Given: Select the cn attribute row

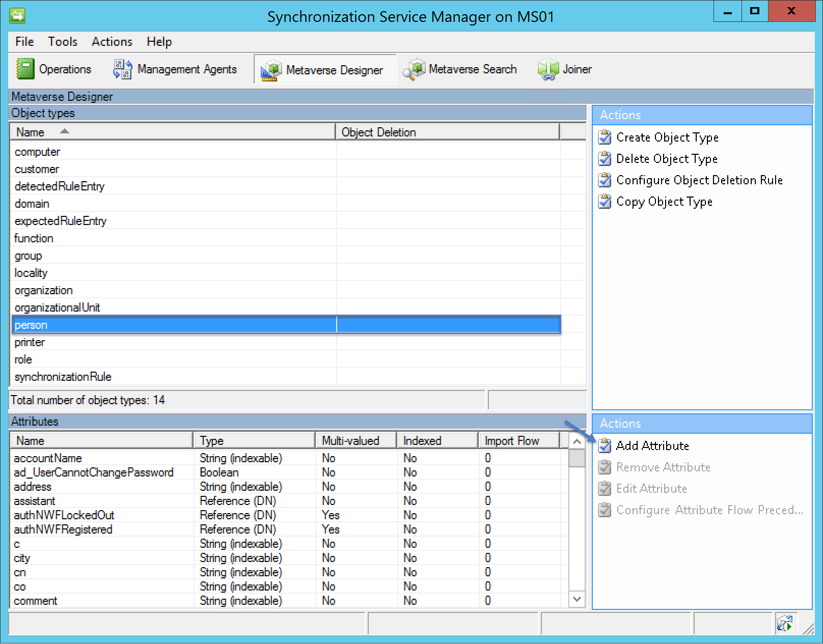Looking at the screenshot, I should point(289,572).
